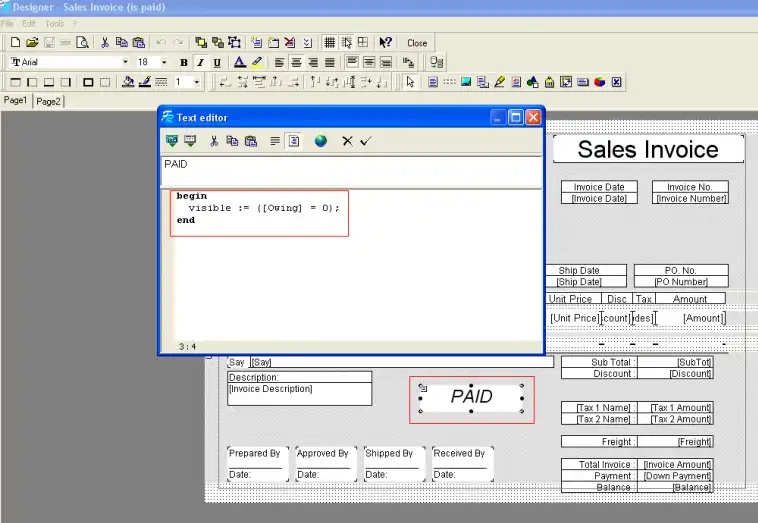Select the PAID label on the report

click(471, 398)
